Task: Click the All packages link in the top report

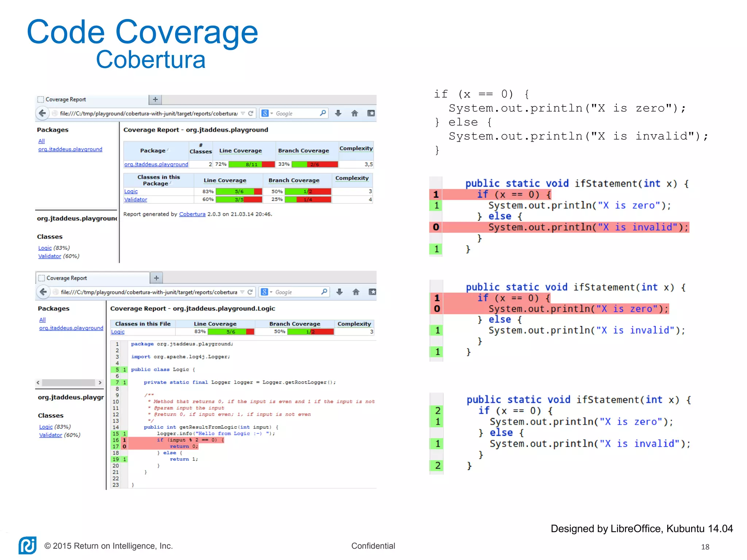Action: tap(42, 141)
